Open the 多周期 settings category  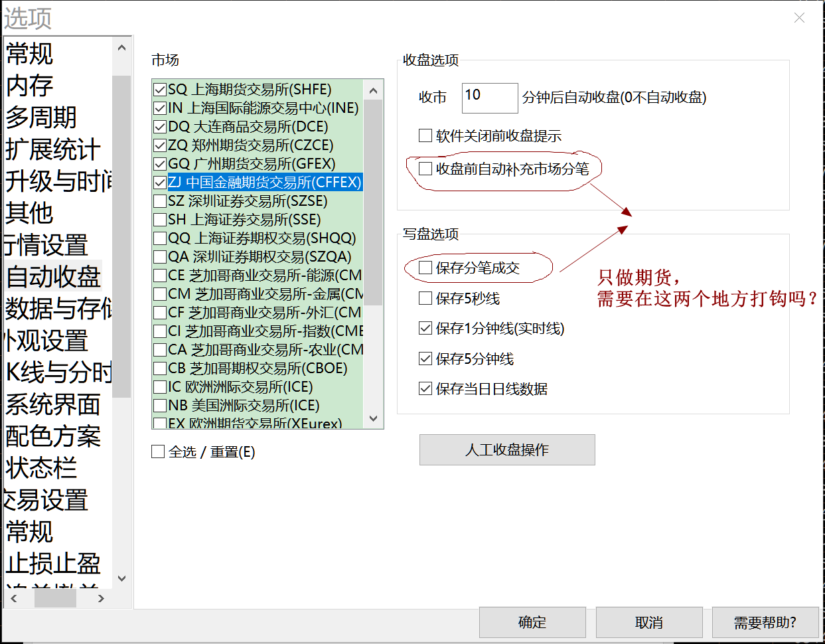[x=41, y=118]
